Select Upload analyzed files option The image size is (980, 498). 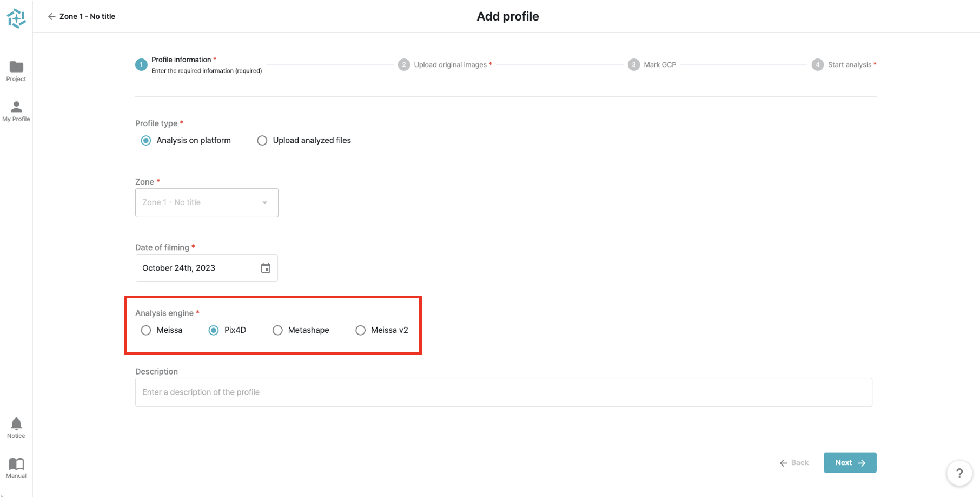point(262,141)
